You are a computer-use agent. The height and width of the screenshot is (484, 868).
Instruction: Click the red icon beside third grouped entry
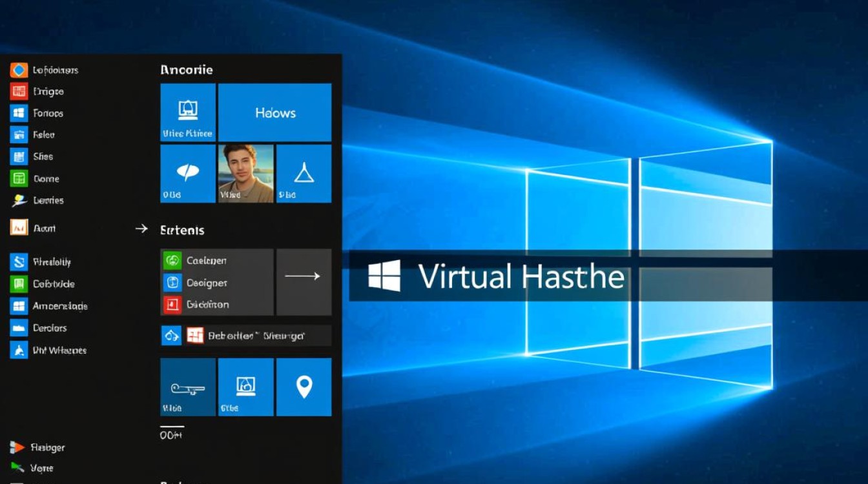(172, 304)
